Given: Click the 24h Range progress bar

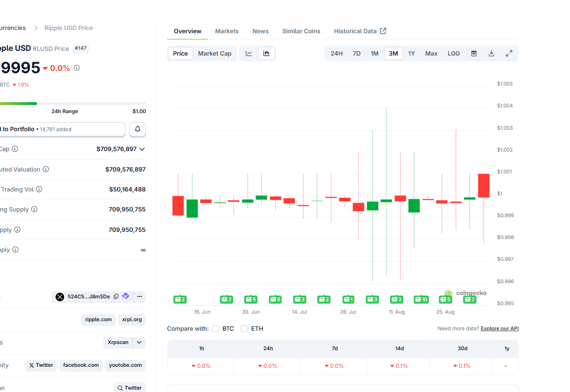Looking at the screenshot, I should tap(73, 103).
